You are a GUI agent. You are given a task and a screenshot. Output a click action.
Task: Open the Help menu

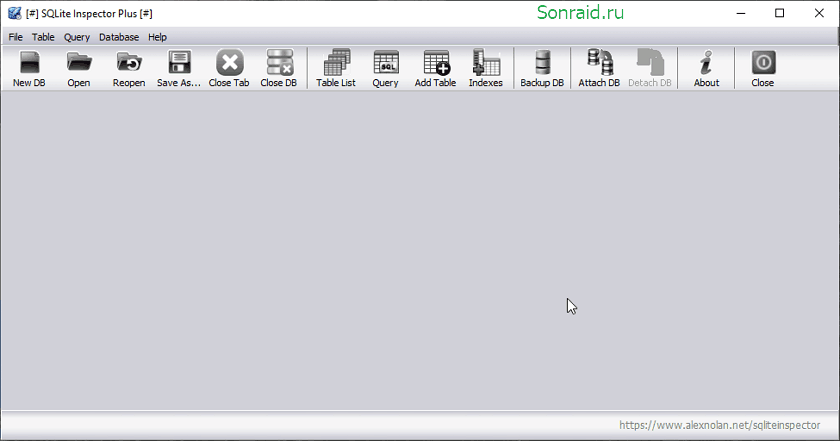(x=158, y=37)
